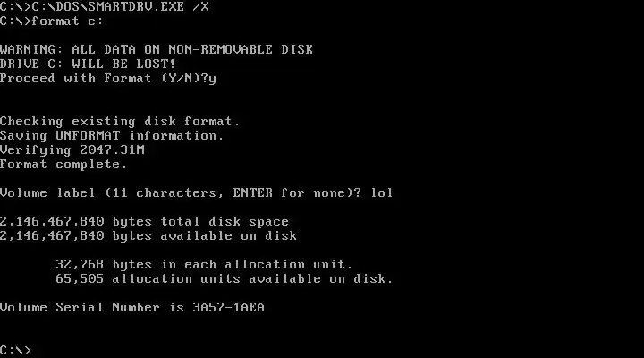Click 'DRIVE C: WILL BE LOST!' text
Screen dimensions: 644x358
pyautogui.click(x=89, y=64)
